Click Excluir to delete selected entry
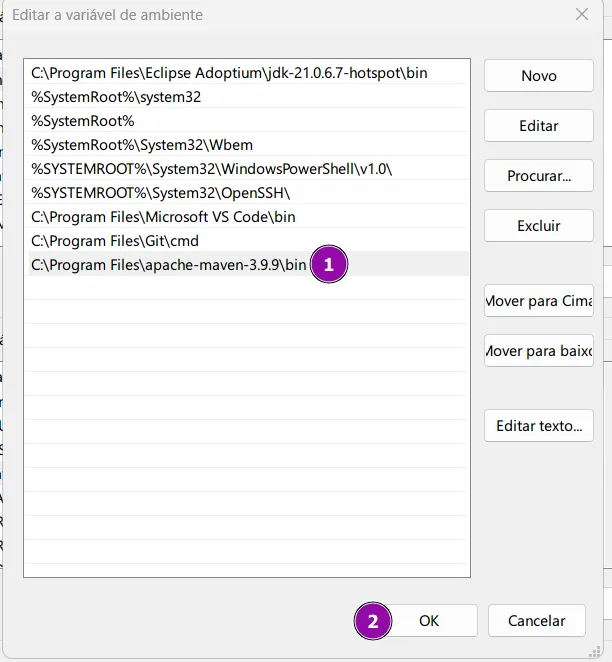 click(539, 226)
